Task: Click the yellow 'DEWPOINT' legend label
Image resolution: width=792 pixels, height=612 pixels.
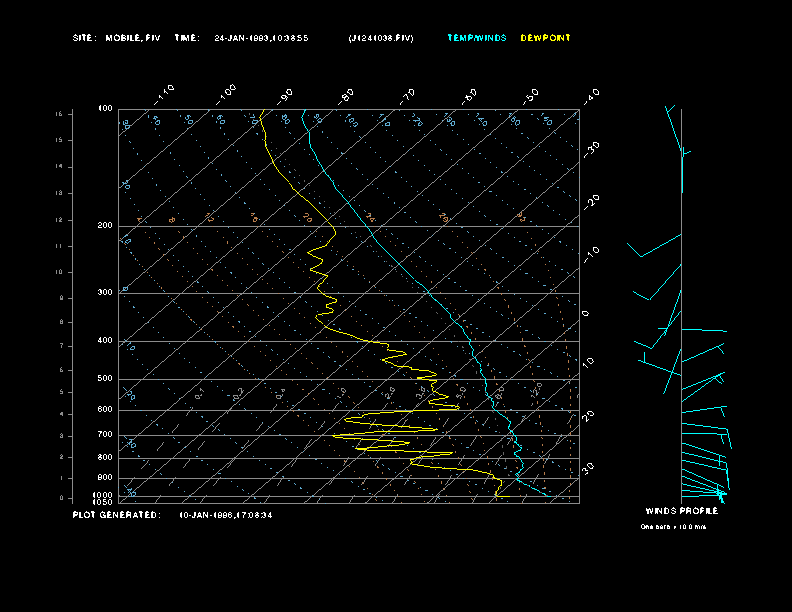Action: [546, 38]
